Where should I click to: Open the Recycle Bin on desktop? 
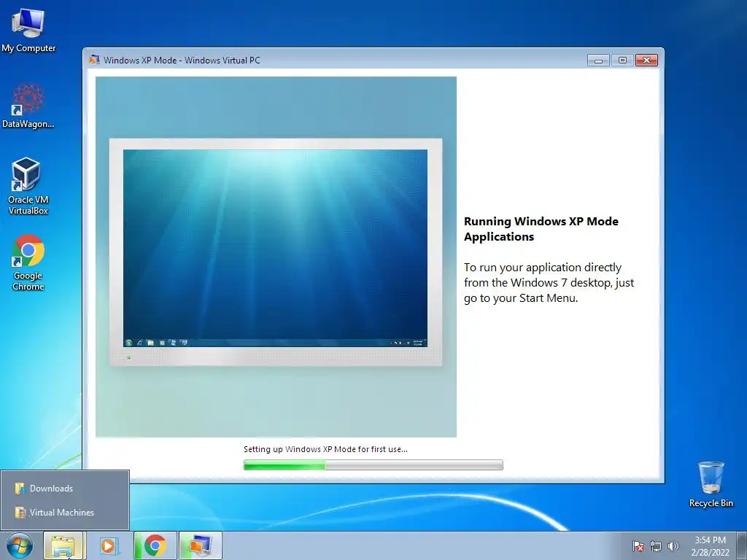[711, 484]
